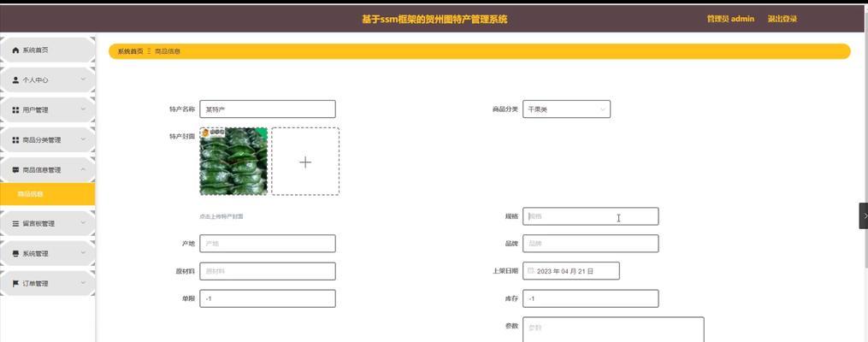Click the 参数 text area
The height and width of the screenshot is (342, 868).
click(613, 329)
